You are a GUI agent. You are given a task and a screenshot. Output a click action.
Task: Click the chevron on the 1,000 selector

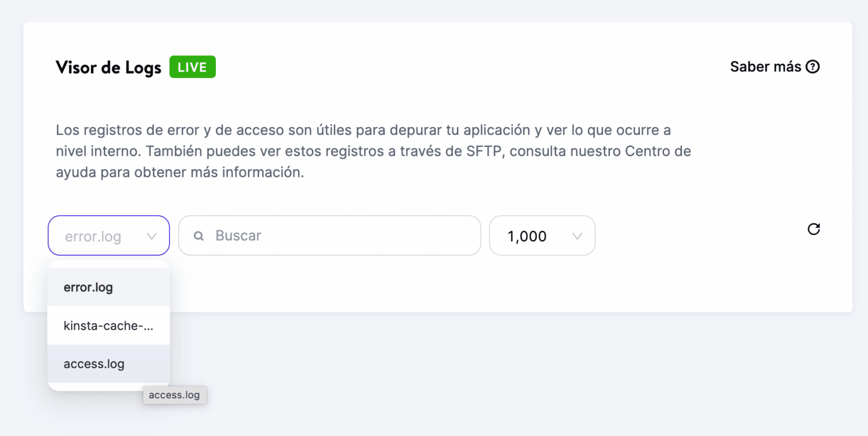click(x=577, y=236)
